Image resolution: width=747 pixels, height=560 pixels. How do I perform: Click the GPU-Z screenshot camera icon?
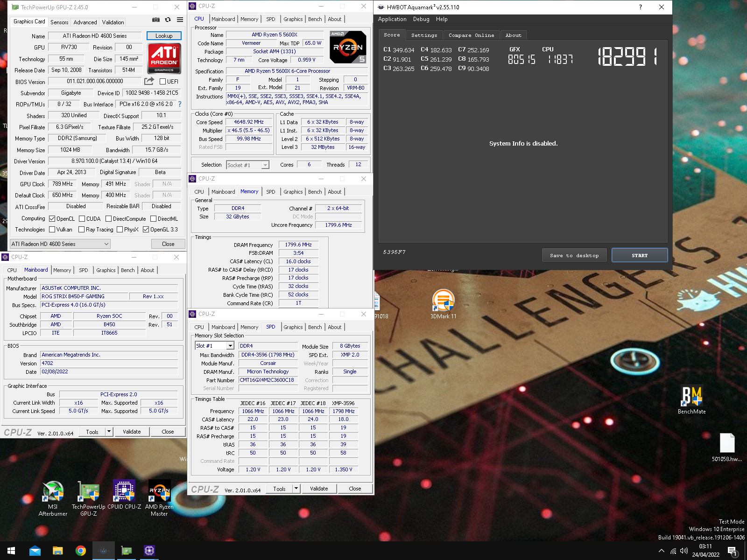pos(156,20)
